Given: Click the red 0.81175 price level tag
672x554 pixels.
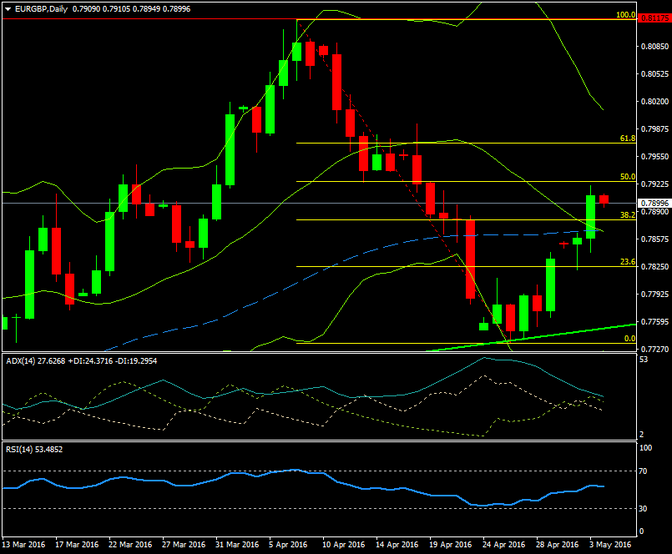Looking at the screenshot, I should [x=654, y=19].
